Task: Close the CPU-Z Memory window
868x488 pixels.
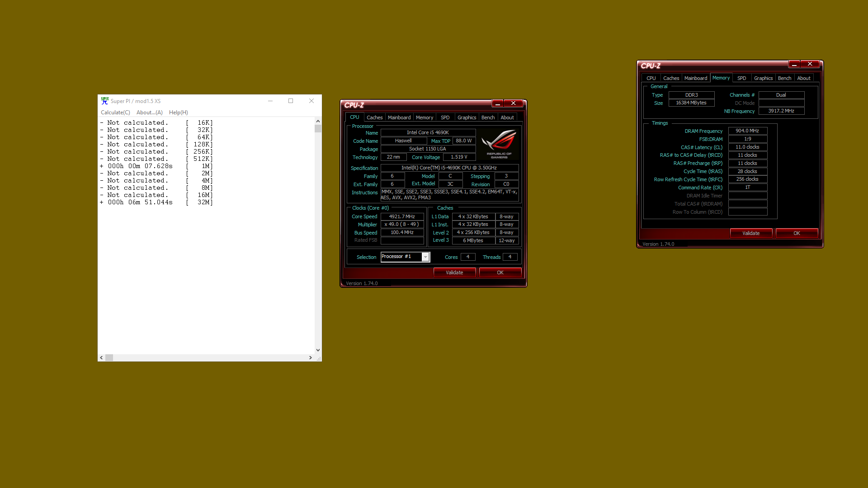Action: point(810,64)
